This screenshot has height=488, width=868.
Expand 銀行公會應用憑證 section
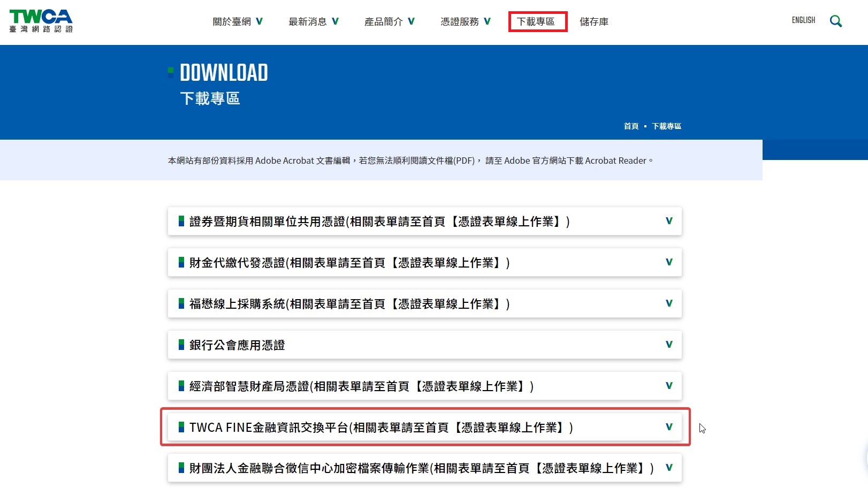425,345
